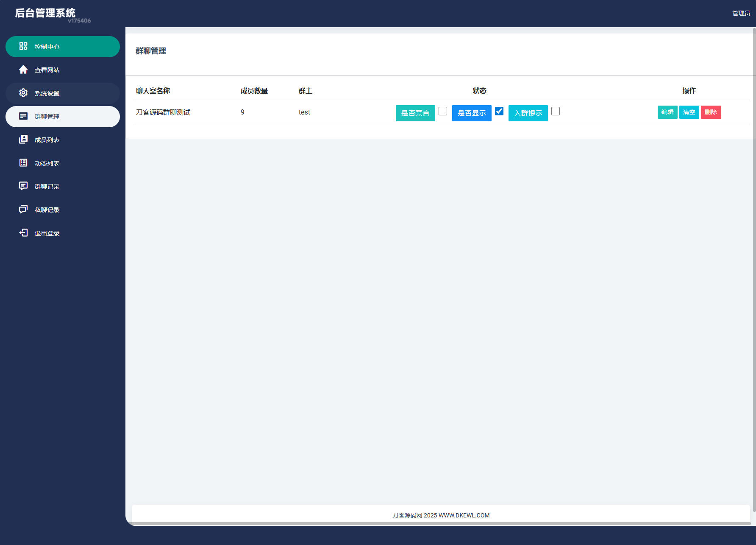Click the blue 是否显示 button
Image resolution: width=756 pixels, height=545 pixels.
472,113
